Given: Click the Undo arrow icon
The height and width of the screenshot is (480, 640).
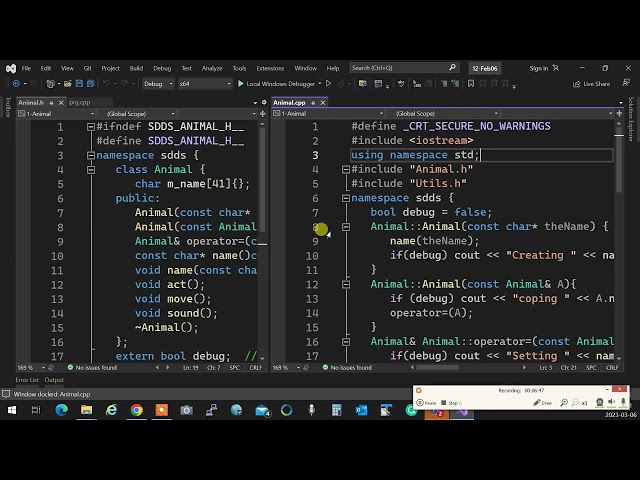Looking at the screenshot, I should click(x=106, y=84).
